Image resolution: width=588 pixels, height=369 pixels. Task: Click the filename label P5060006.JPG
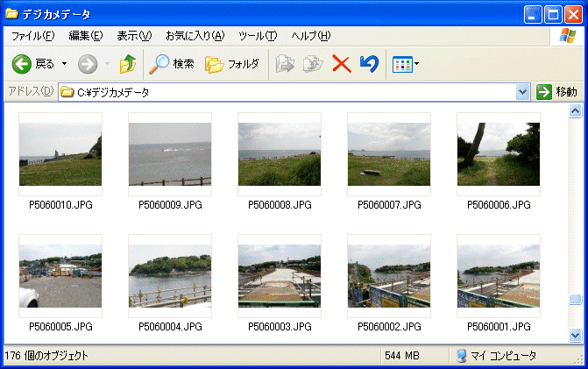(x=499, y=205)
